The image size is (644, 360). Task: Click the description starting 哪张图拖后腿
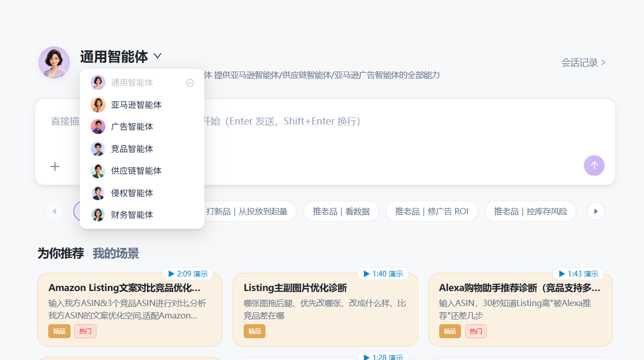(x=325, y=309)
